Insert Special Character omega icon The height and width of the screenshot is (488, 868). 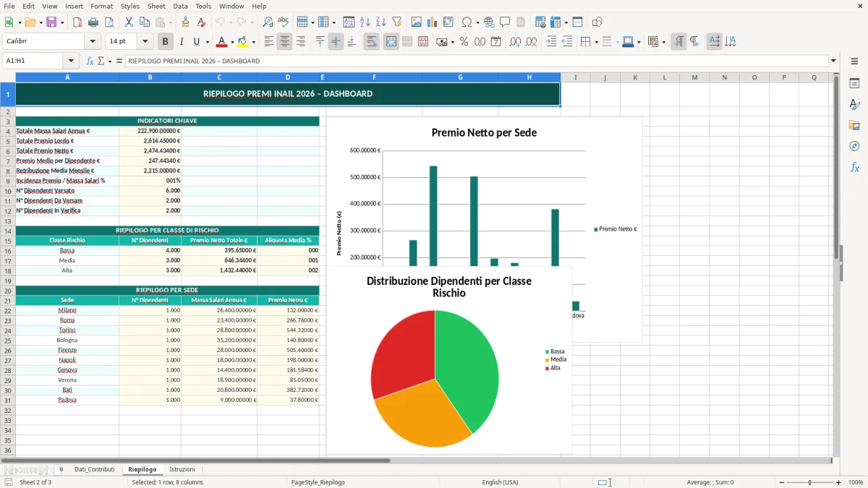click(x=467, y=22)
